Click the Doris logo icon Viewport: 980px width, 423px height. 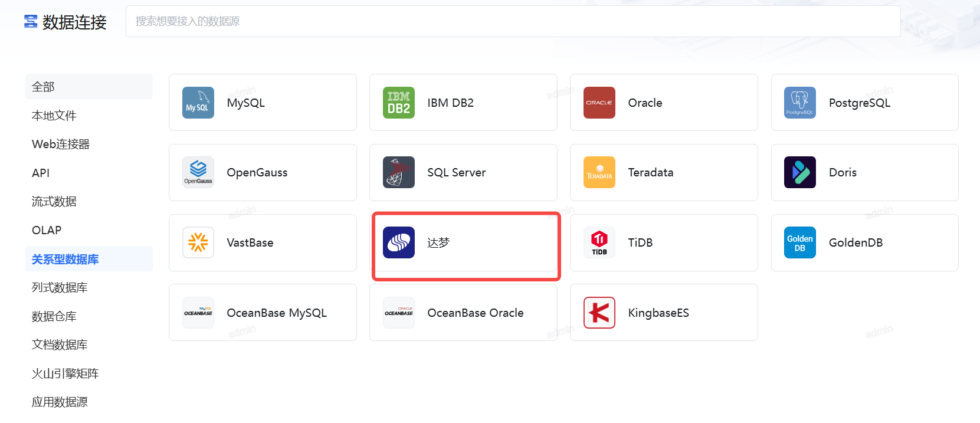coord(800,172)
